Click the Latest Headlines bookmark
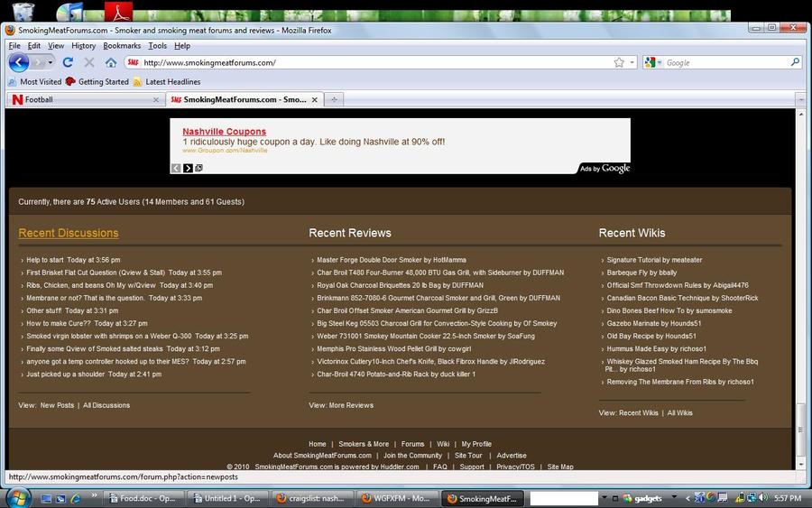The height and width of the screenshot is (508, 812). pos(172,81)
